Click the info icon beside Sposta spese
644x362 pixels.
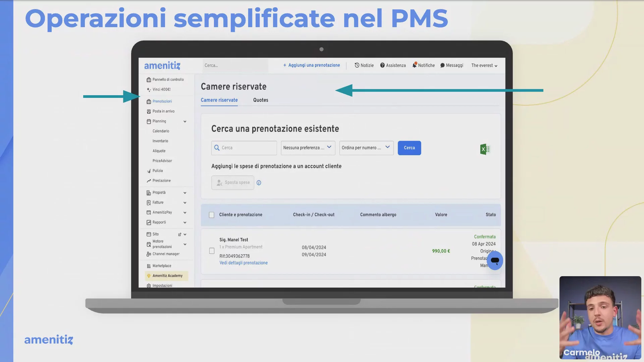[259, 183]
